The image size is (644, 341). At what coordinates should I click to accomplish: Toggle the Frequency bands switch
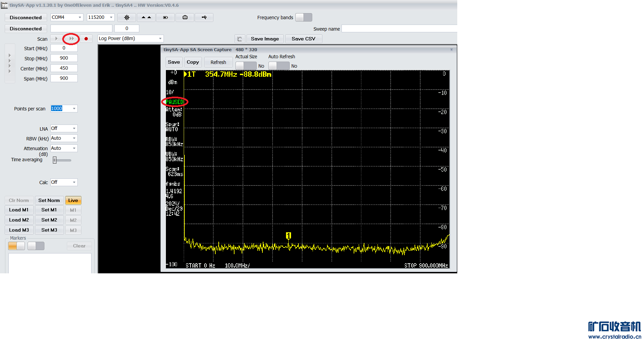(303, 18)
